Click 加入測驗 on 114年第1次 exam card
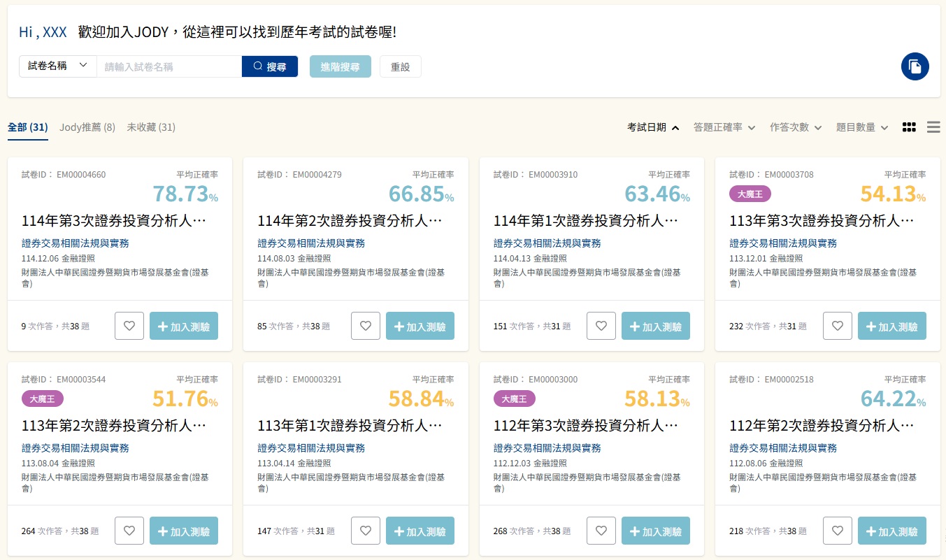Viewport: 946px width, 560px height. pyautogui.click(x=655, y=326)
